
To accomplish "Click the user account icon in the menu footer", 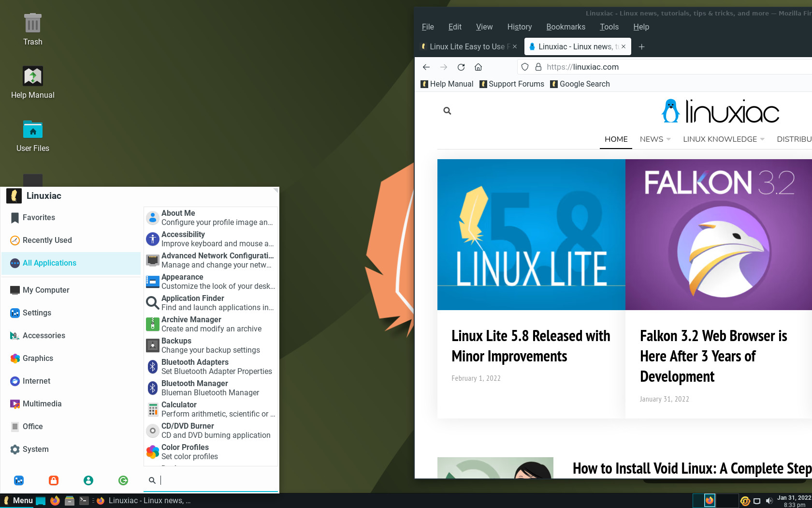I will click(88, 480).
